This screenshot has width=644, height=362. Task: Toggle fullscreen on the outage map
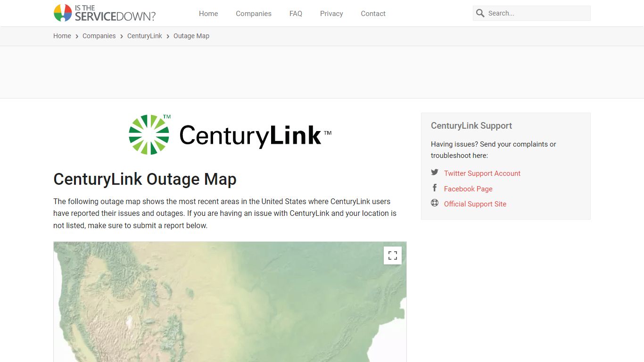click(393, 255)
